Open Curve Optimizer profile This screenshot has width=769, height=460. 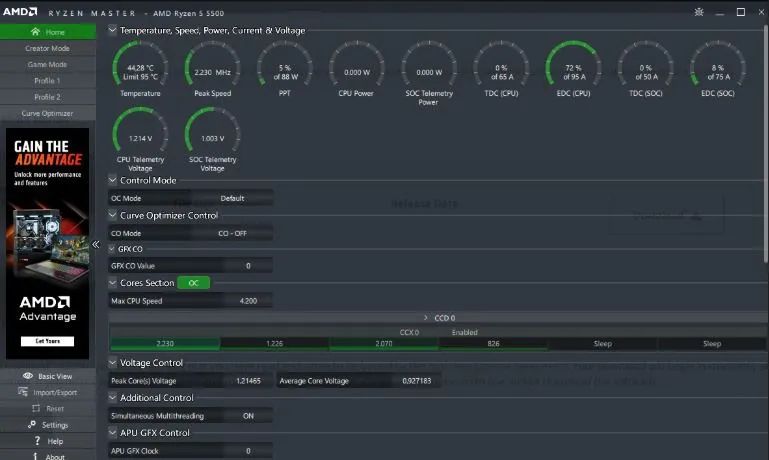pyautogui.click(x=48, y=113)
